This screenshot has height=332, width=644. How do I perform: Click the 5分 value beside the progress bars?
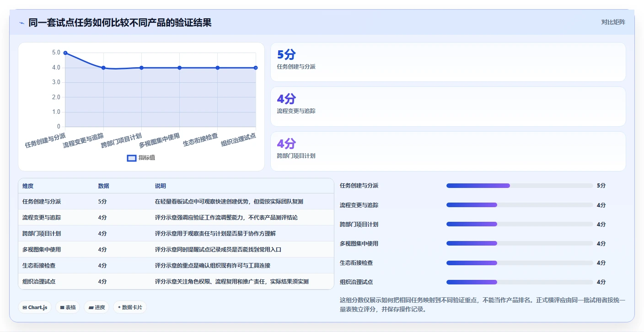(601, 186)
